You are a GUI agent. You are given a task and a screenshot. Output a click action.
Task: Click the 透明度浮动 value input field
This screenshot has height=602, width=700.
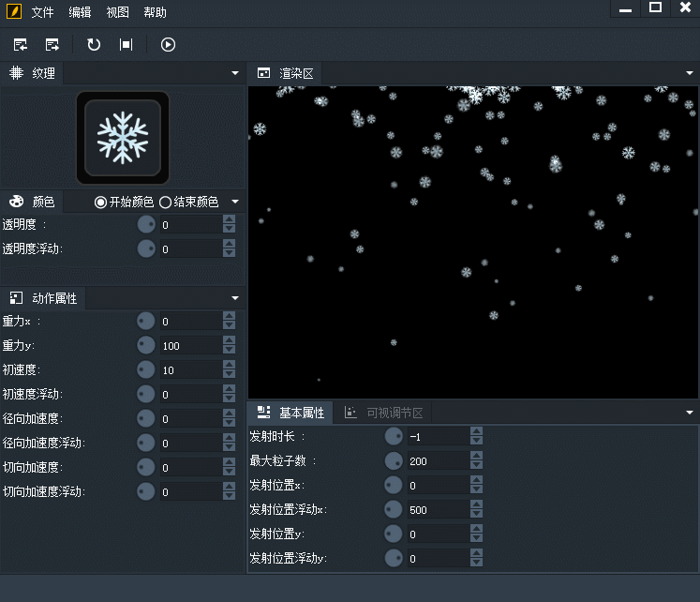191,248
